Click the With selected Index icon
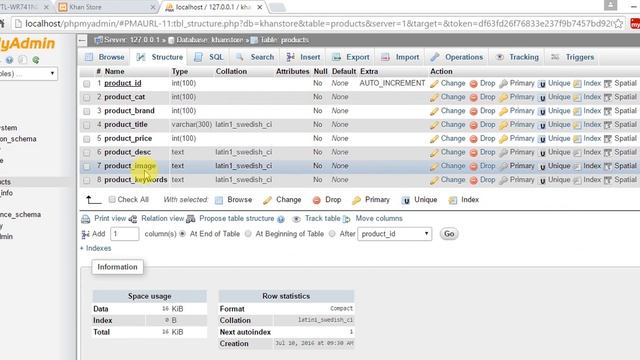The height and width of the screenshot is (360, 640). pyautogui.click(x=453, y=200)
